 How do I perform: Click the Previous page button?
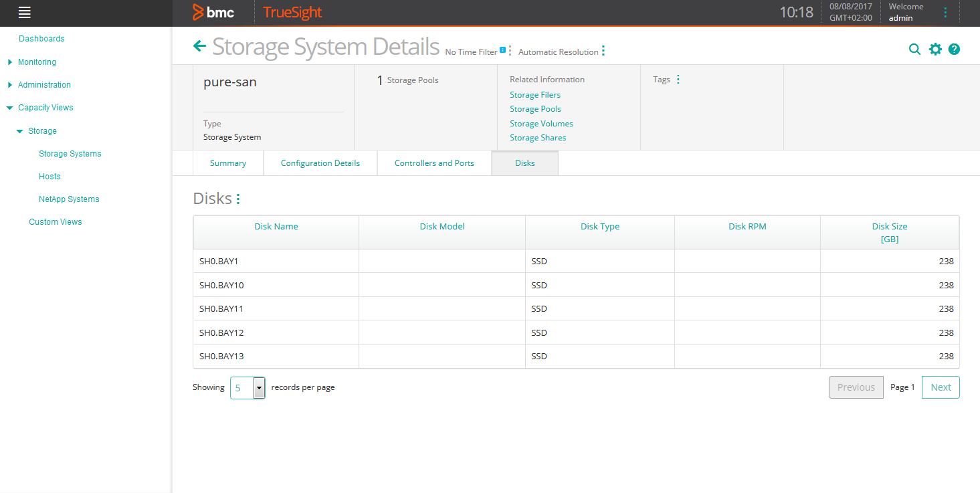(x=856, y=387)
